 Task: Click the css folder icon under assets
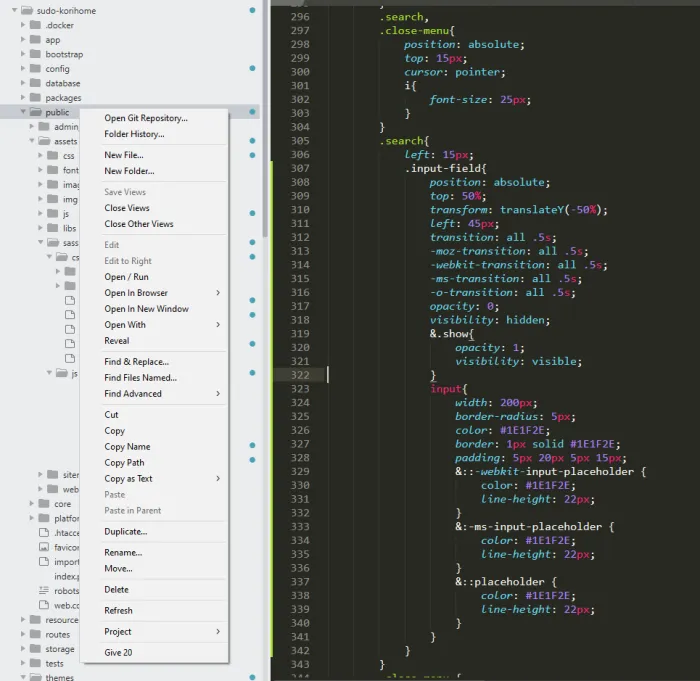53,155
